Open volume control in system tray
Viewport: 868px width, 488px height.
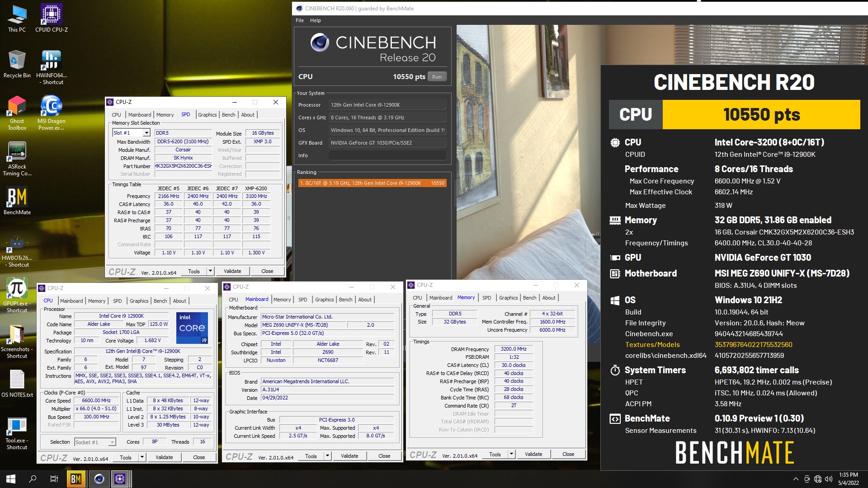(x=829, y=479)
